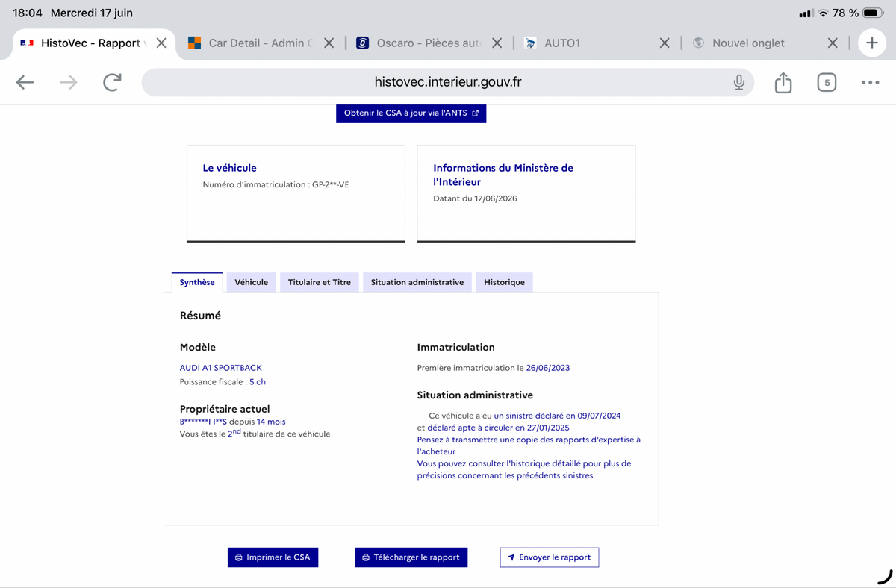Image resolution: width=896 pixels, height=588 pixels.
Task: Click Télécharger le rapport button
Action: tap(411, 557)
